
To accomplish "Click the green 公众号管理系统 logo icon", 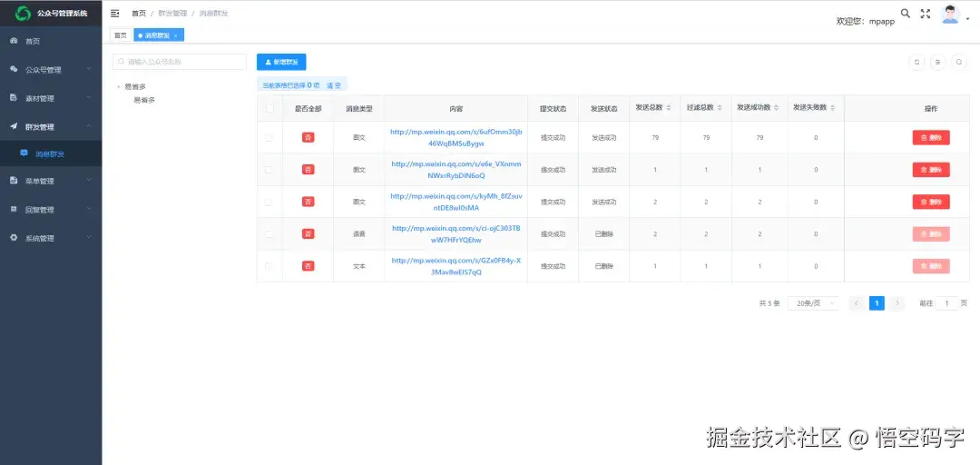I will (23, 13).
